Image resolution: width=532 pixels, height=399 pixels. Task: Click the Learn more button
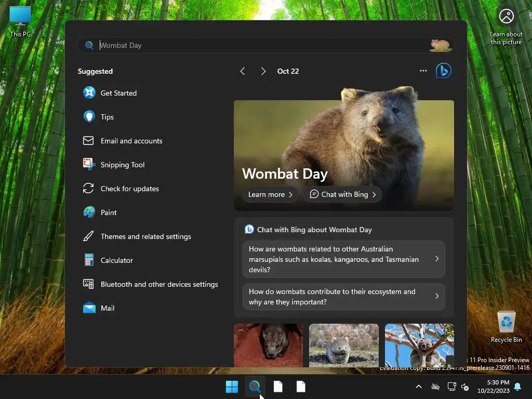[x=270, y=194]
